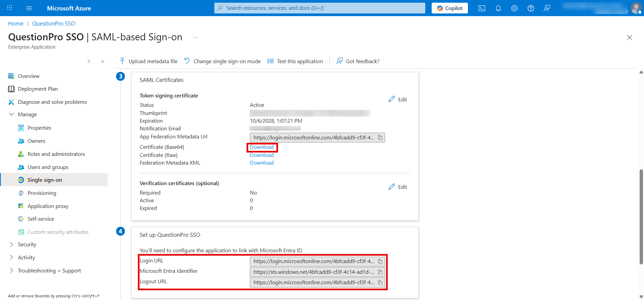Collapse the Manage section
644x300 pixels.
tap(11, 115)
